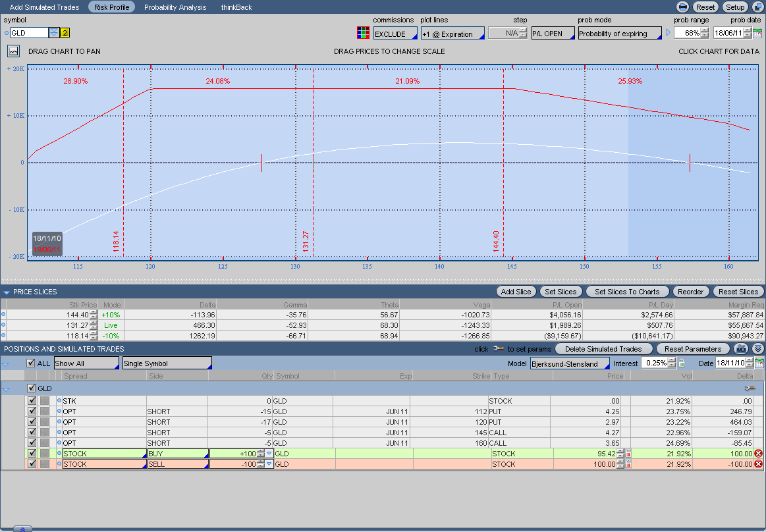Toggle the GLD group checkbox
The height and width of the screenshot is (532, 766).
click(31, 388)
